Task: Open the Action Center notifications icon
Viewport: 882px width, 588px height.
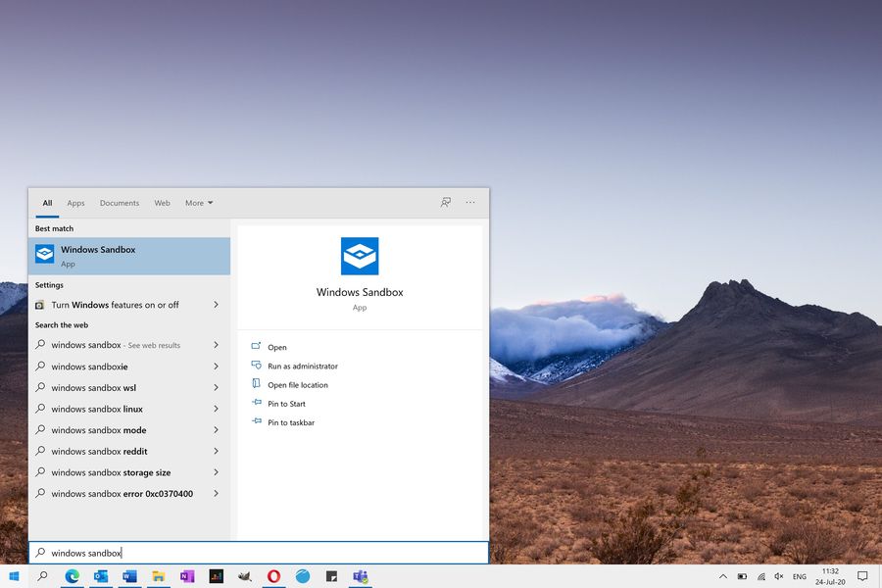Action: 862,576
